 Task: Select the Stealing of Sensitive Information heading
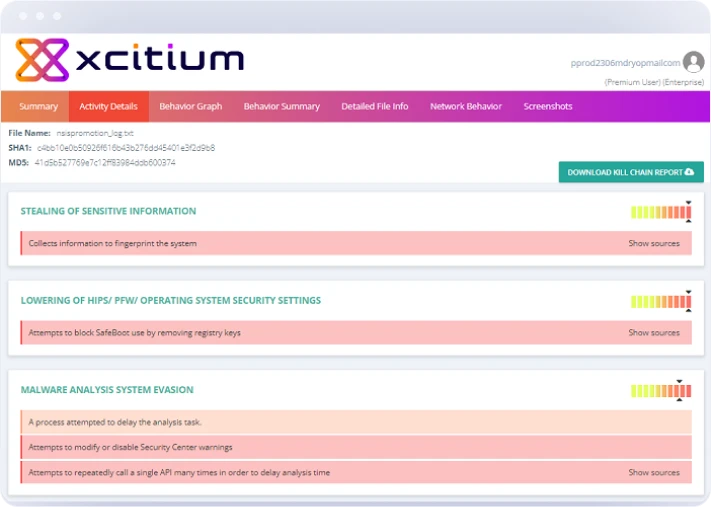click(x=108, y=211)
